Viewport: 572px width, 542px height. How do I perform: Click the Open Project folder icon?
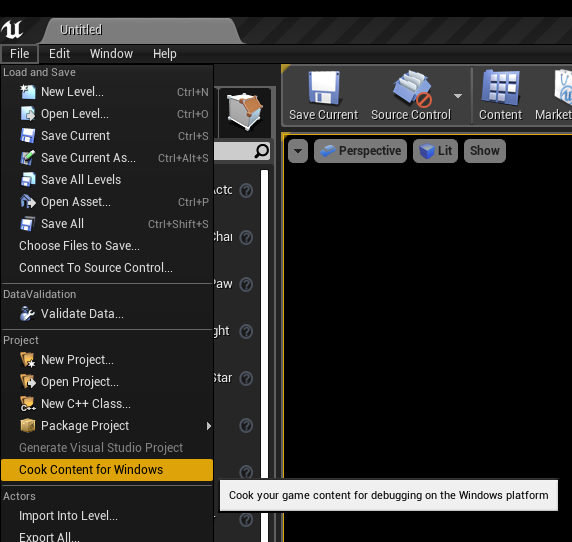28,382
